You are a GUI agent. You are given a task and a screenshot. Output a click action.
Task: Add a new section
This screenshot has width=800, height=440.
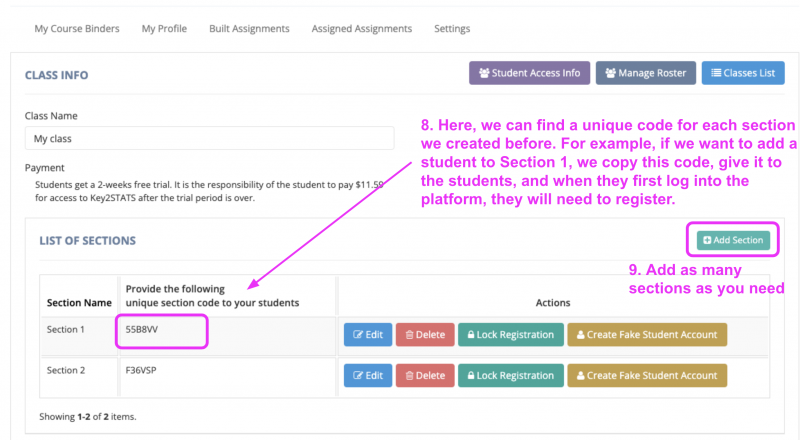click(733, 240)
